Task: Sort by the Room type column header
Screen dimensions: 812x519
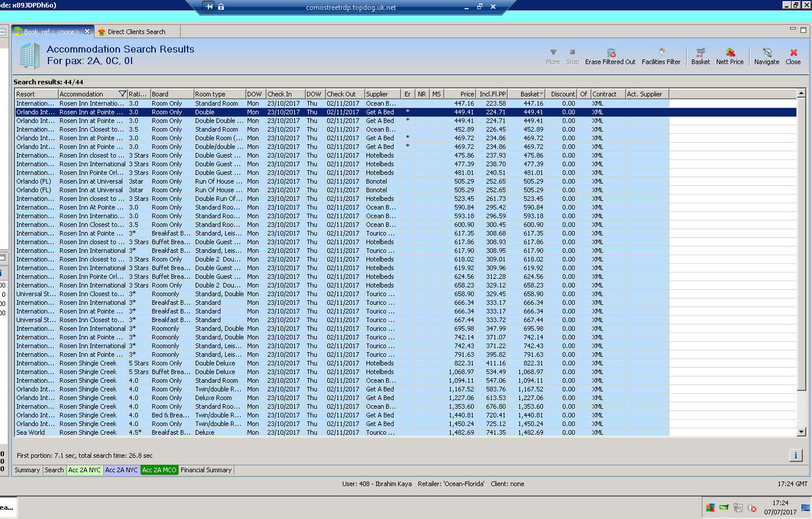Action: (219, 94)
